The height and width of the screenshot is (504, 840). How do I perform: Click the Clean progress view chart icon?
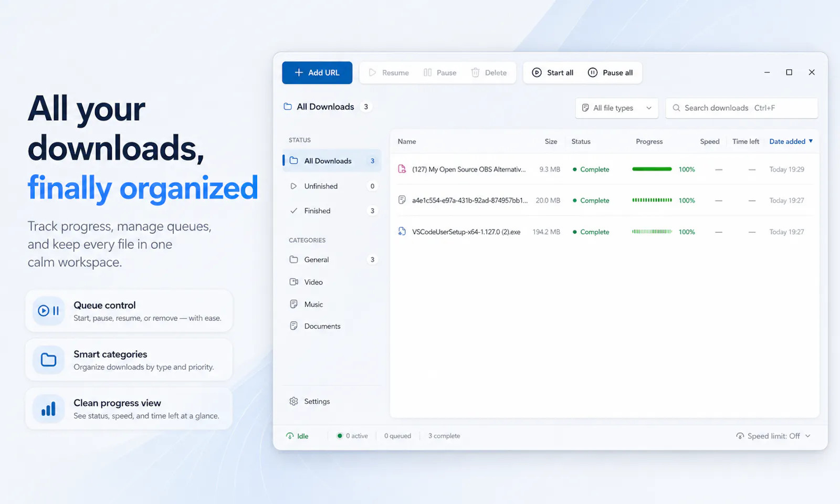[x=48, y=408]
